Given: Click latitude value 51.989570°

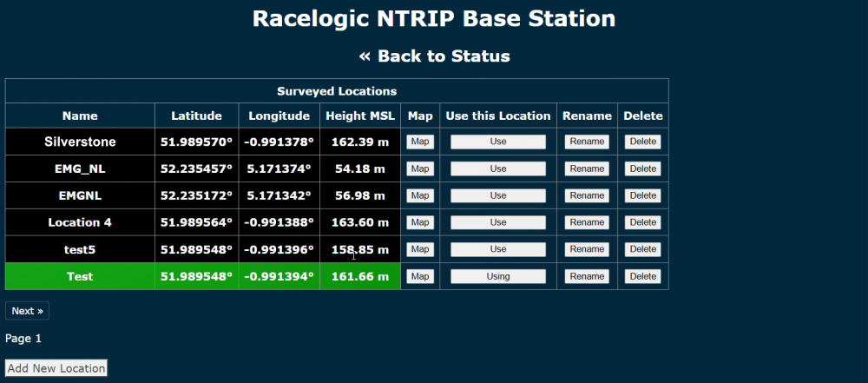Looking at the screenshot, I should (196, 142).
